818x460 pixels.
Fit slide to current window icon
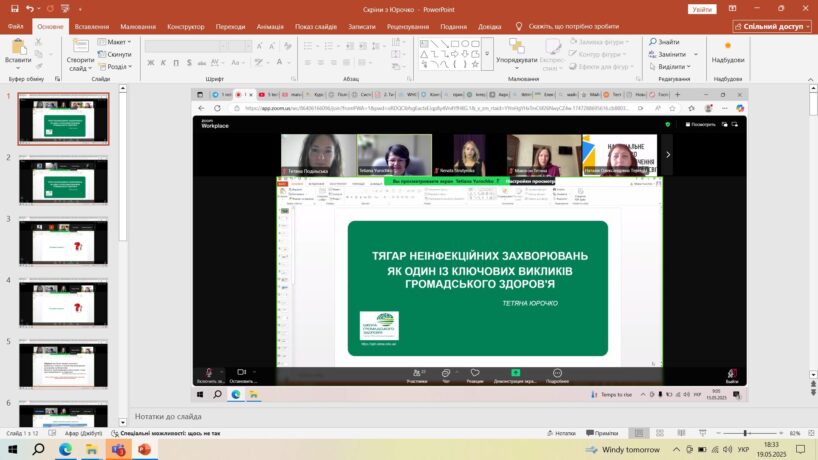[x=810, y=433]
